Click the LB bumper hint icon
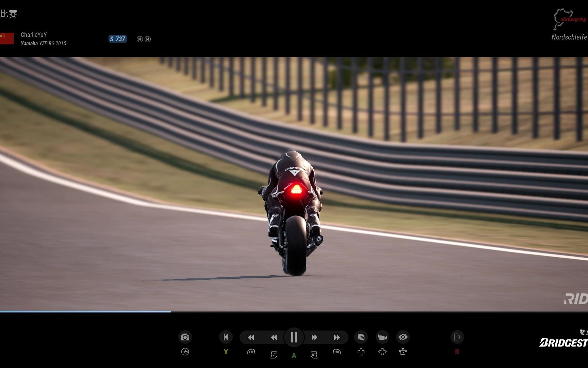588x368 pixels. click(x=251, y=352)
